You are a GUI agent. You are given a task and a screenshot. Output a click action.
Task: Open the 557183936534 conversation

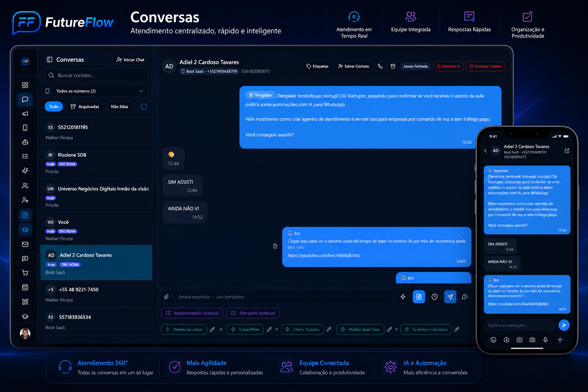pos(96,322)
